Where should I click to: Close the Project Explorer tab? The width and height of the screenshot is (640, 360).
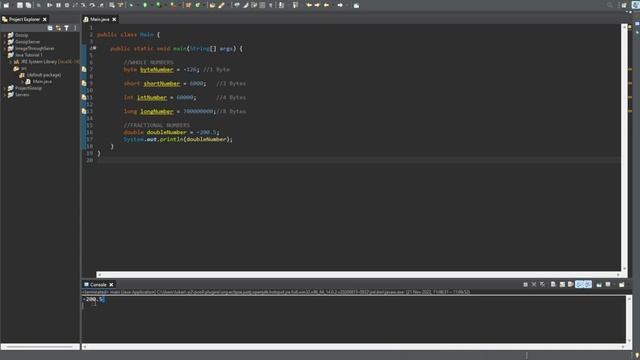[44, 19]
